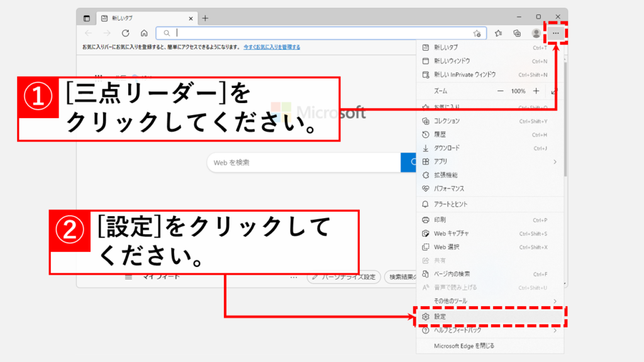Choose 新しい InPrivate ウィンドウ menu item

point(464,74)
